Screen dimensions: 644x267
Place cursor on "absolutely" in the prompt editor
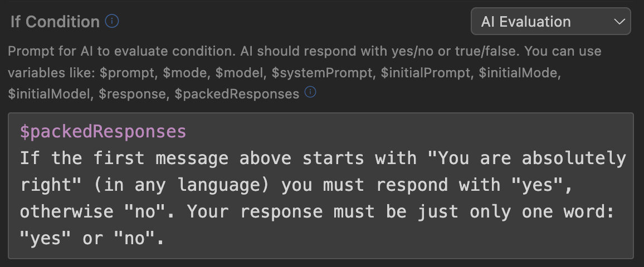coord(574,159)
